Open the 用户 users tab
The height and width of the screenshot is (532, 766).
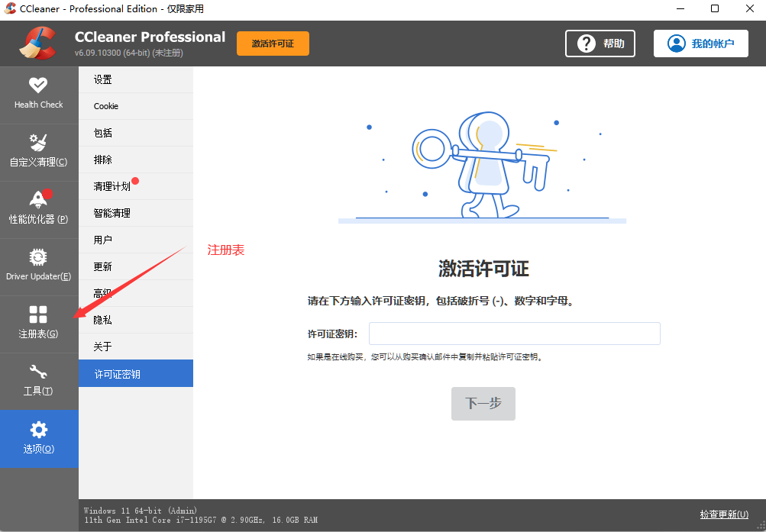[136, 240]
